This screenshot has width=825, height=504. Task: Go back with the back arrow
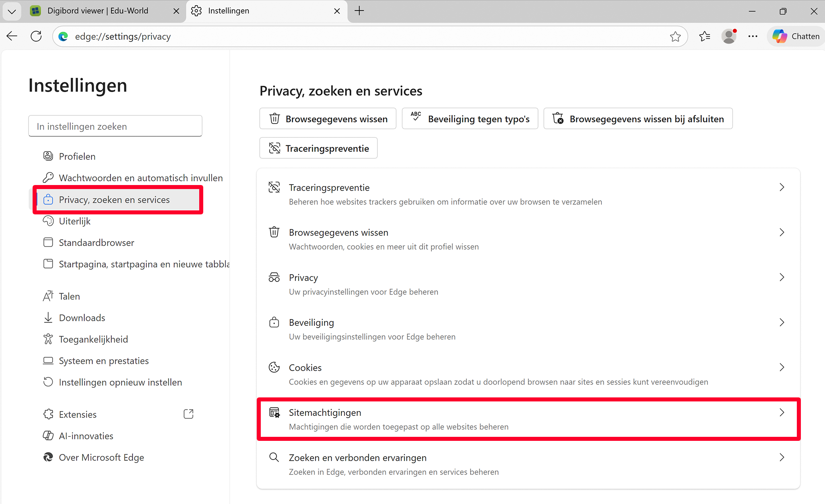[x=12, y=36]
